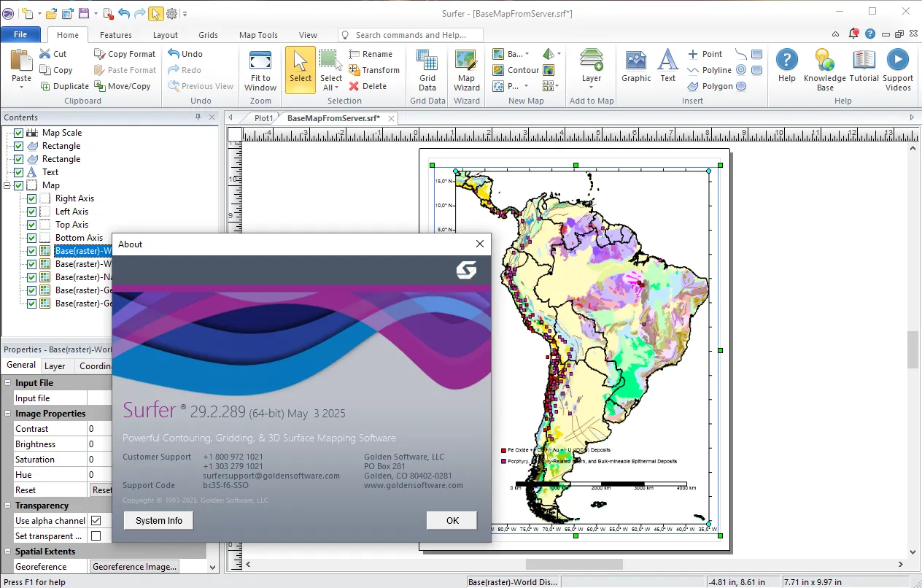
Task: Close the BaseMapFromServer.srf tab
Action: tap(391, 118)
